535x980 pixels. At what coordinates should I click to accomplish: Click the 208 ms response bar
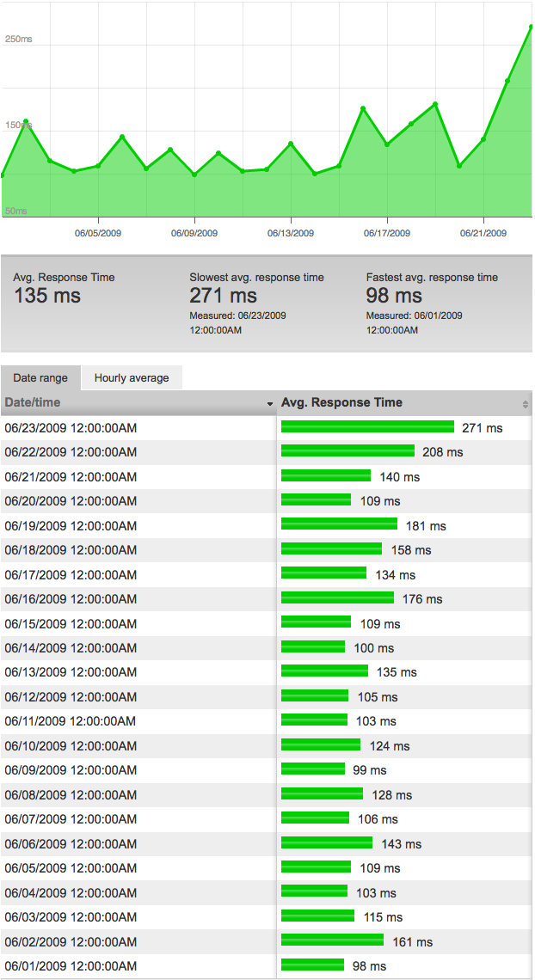coord(347,451)
